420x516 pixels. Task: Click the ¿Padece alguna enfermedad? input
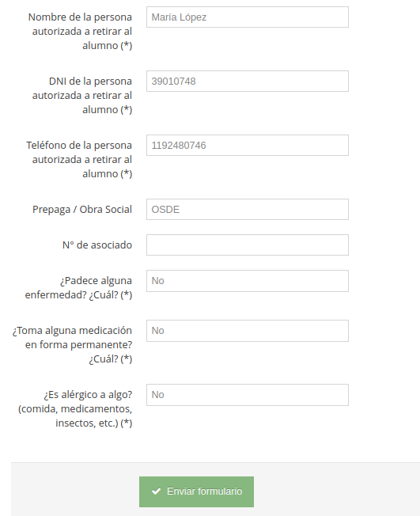tap(248, 281)
